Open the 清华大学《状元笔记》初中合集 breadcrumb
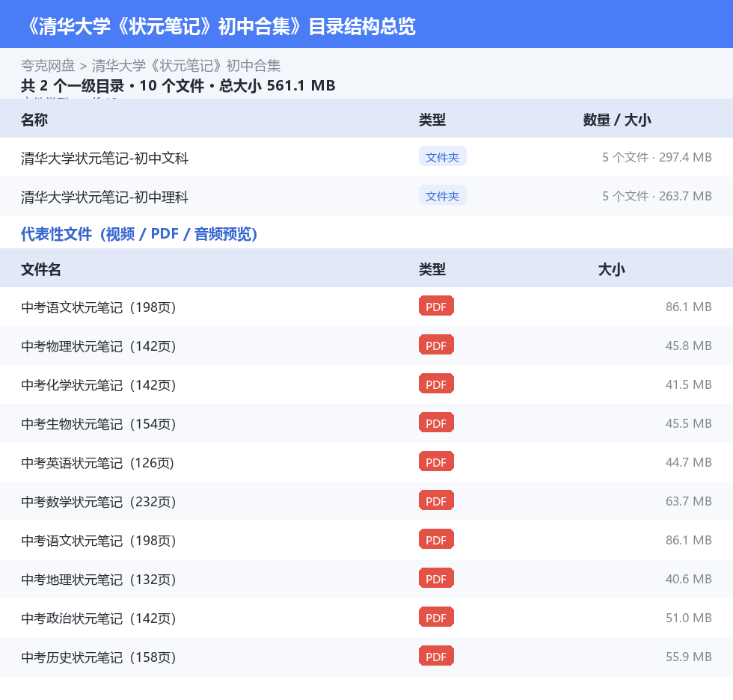 186,65
